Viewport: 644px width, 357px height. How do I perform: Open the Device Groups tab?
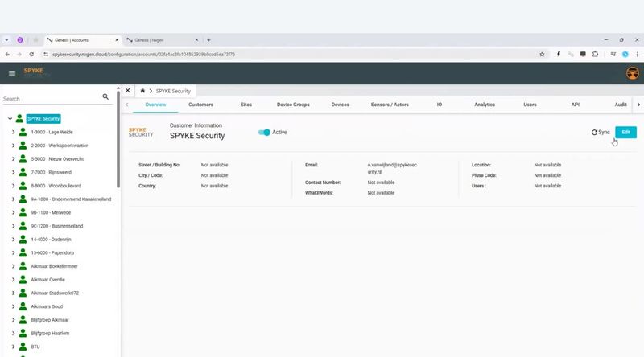click(x=293, y=105)
